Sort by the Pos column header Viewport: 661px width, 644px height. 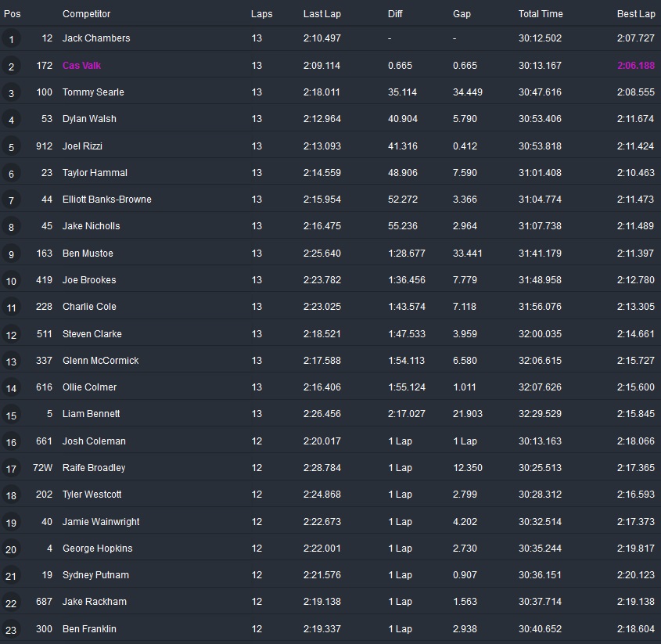point(13,13)
